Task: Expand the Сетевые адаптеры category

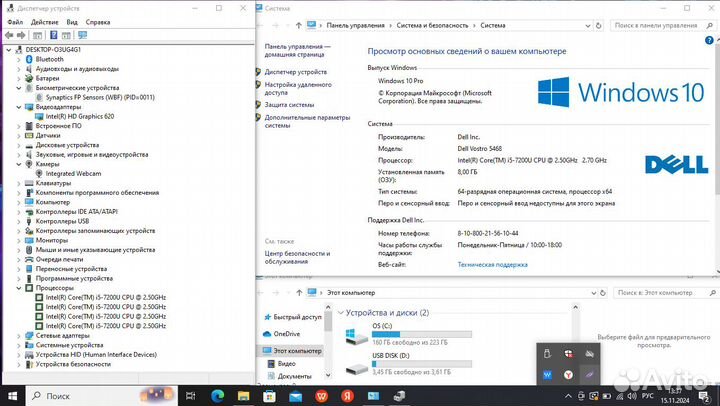Action: click(x=19, y=336)
